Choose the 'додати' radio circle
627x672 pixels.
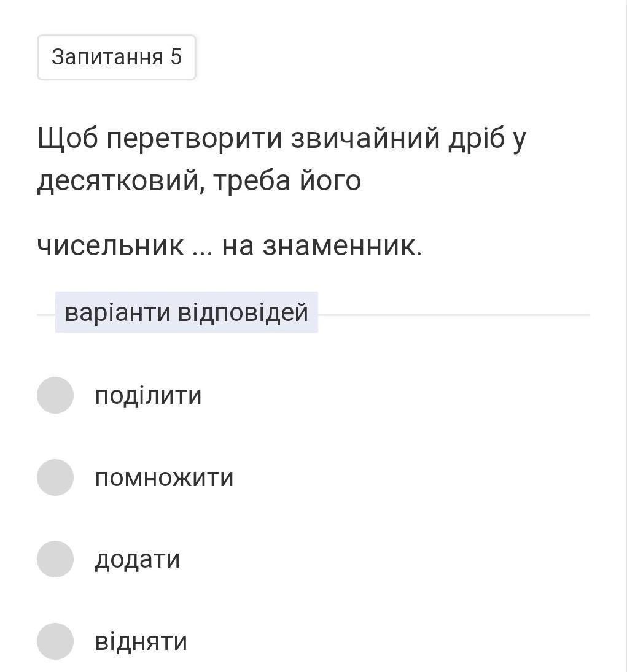click(55, 559)
